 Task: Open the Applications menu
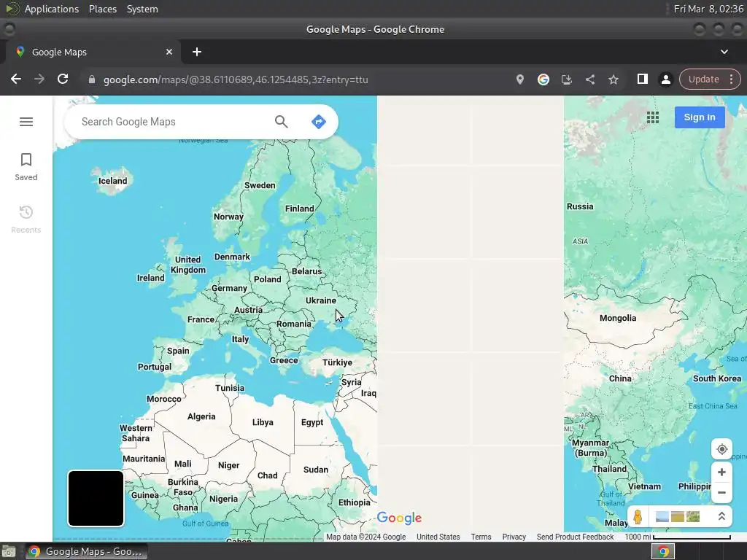(52, 9)
